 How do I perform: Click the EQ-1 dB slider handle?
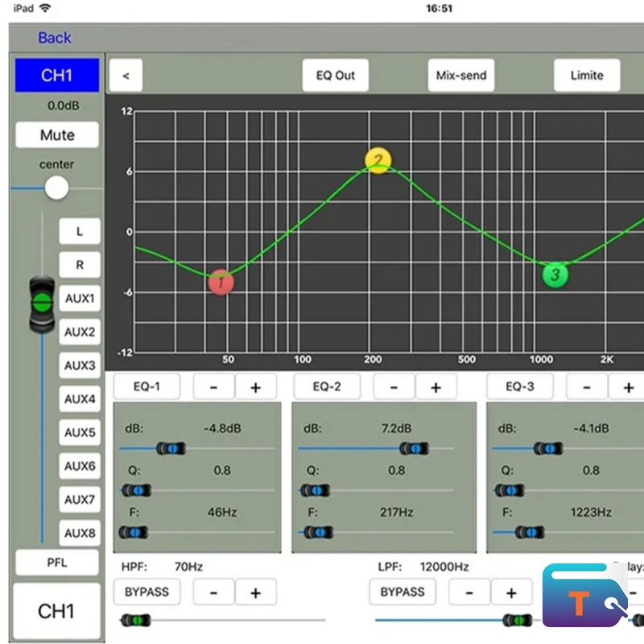(171, 448)
